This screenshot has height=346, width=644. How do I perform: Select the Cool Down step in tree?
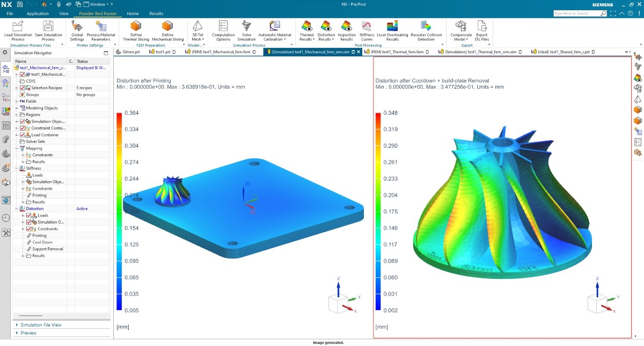(42, 242)
